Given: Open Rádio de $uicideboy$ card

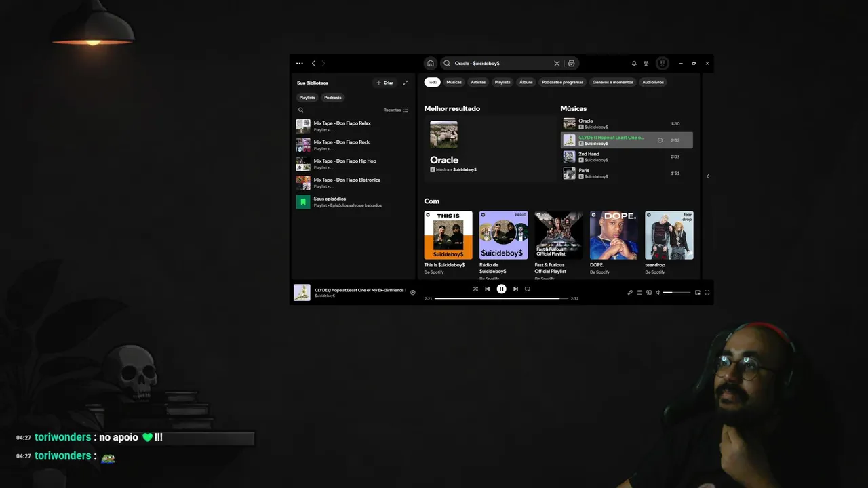Looking at the screenshot, I should click(503, 243).
